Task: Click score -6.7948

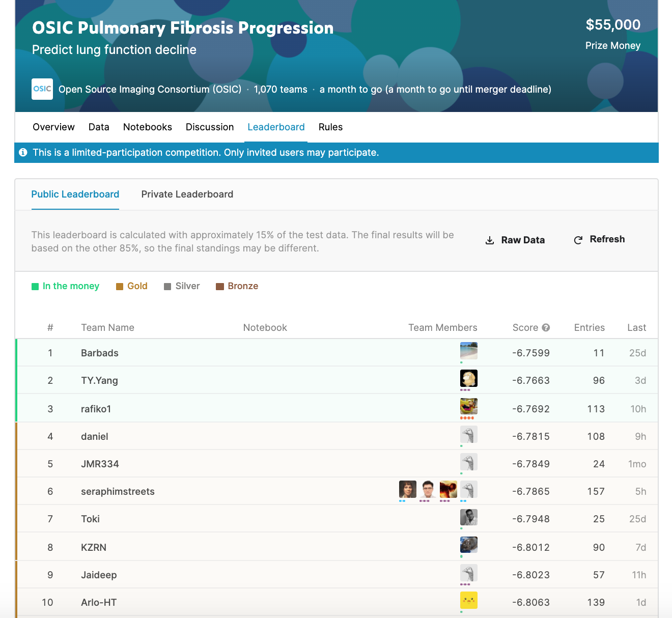Action: (531, 519)
